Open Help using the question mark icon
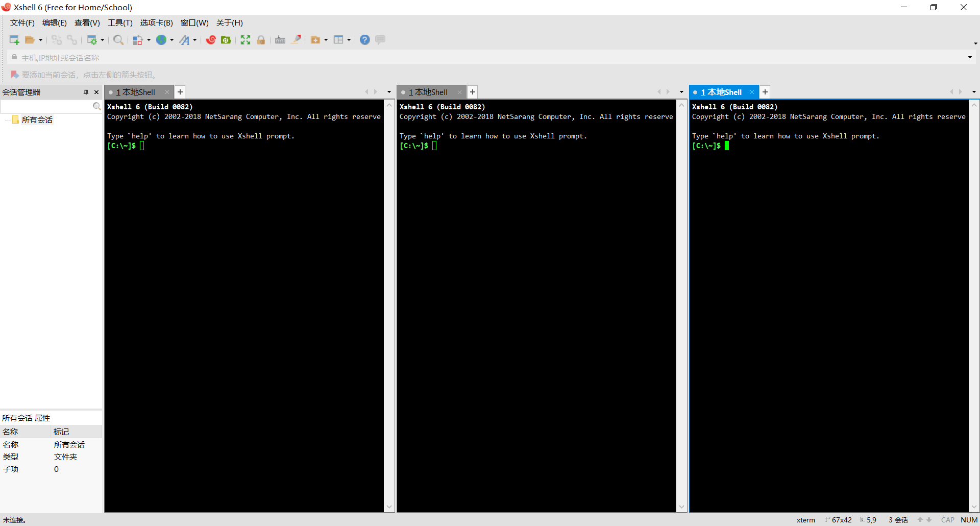The width and height of the screenshot is (980, 526). (x=364, y=39)
